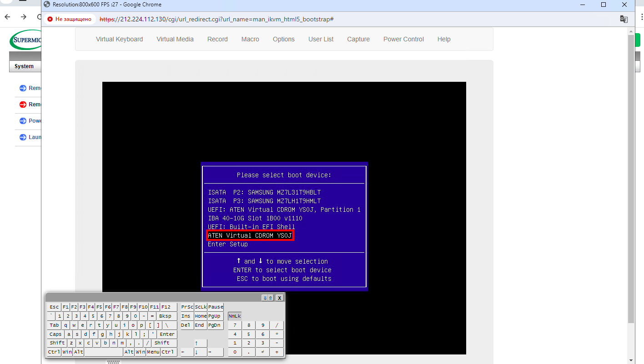Image resolution: width=644 pixels, height=364 pixels.
Task: Click the left arrow key on virtual keyboard
Action: pos(186,352)
